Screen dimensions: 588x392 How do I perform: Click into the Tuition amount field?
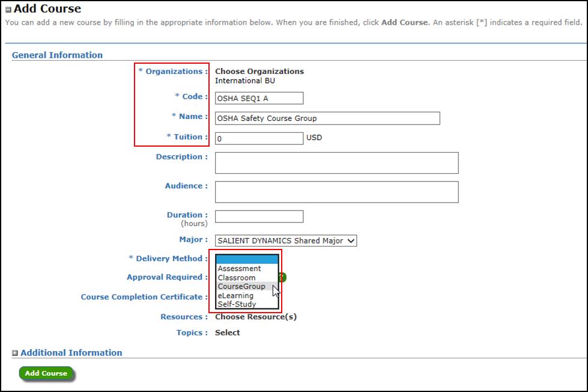pyautogui.click(x=259, y=138)
